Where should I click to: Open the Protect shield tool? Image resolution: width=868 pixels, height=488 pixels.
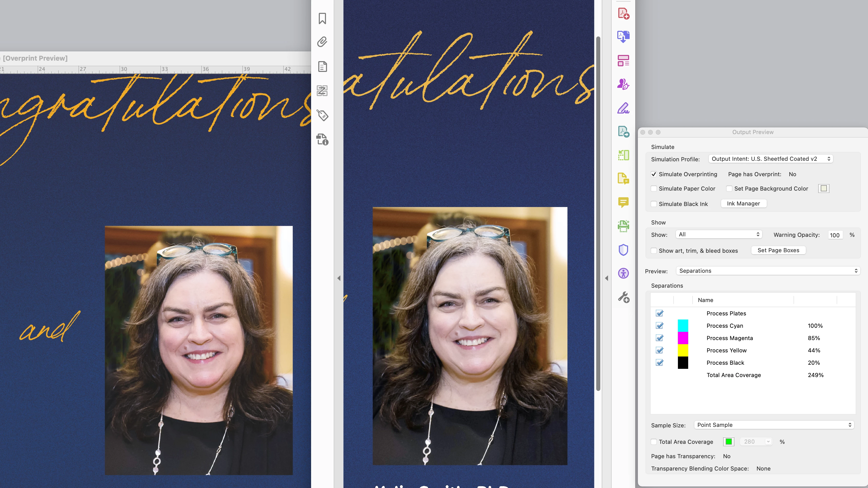(623, 250)
